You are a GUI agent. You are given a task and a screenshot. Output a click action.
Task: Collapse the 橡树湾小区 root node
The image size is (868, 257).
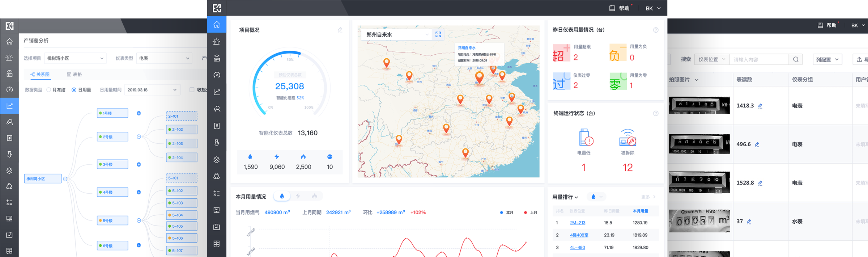(65, 179)
